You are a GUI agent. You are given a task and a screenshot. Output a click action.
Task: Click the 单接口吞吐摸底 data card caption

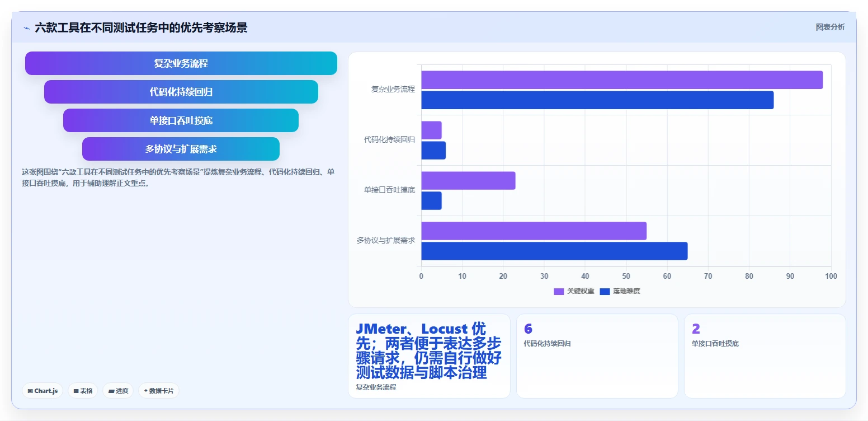(715, 343)
